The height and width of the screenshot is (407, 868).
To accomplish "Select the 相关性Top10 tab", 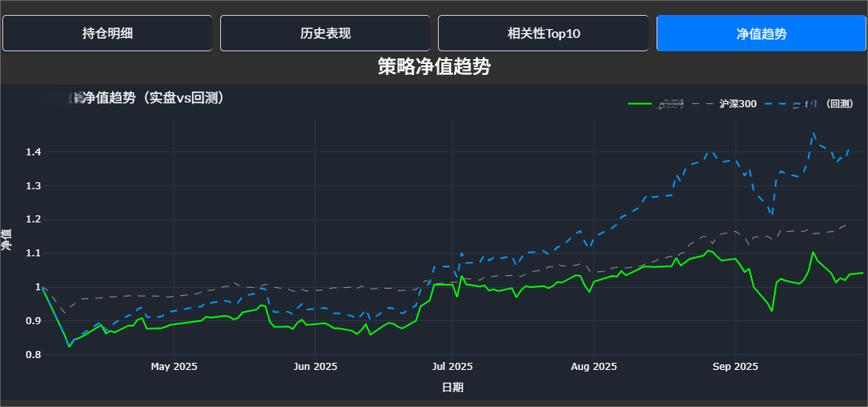I will pyautogui.click(x=543, y=33).
